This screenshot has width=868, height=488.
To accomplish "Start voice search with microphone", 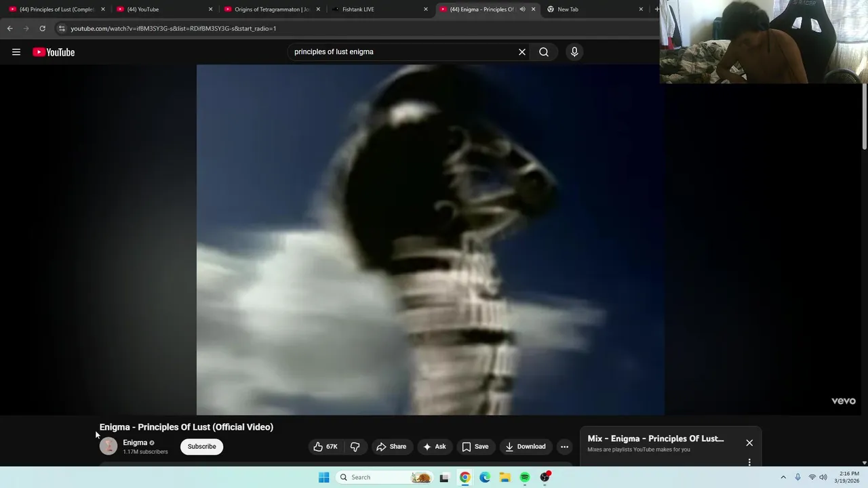I will 574,52.
